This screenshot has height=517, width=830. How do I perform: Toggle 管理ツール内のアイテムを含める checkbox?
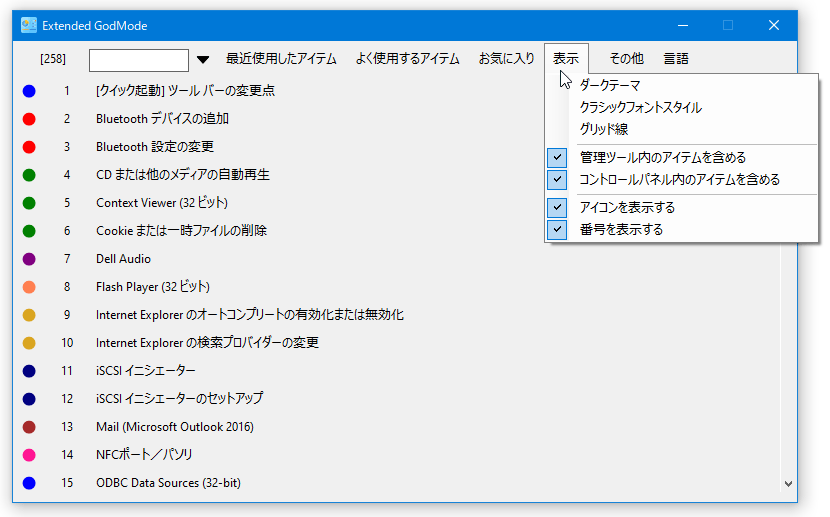557,157
